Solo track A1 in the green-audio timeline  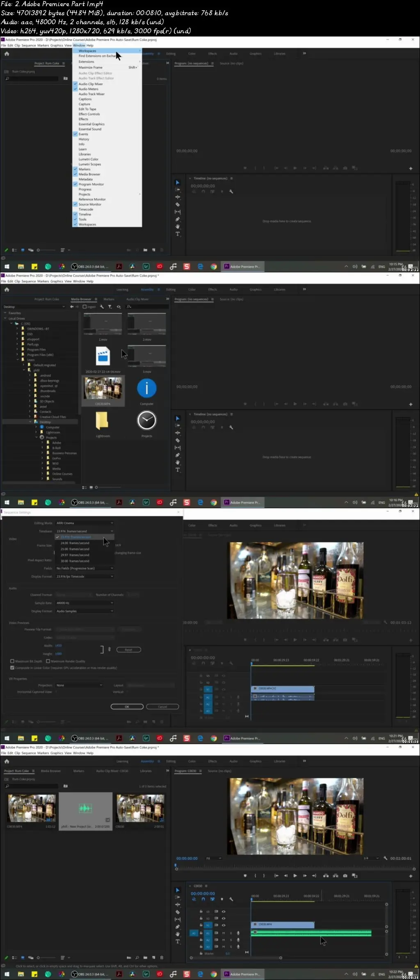point(231,933)
